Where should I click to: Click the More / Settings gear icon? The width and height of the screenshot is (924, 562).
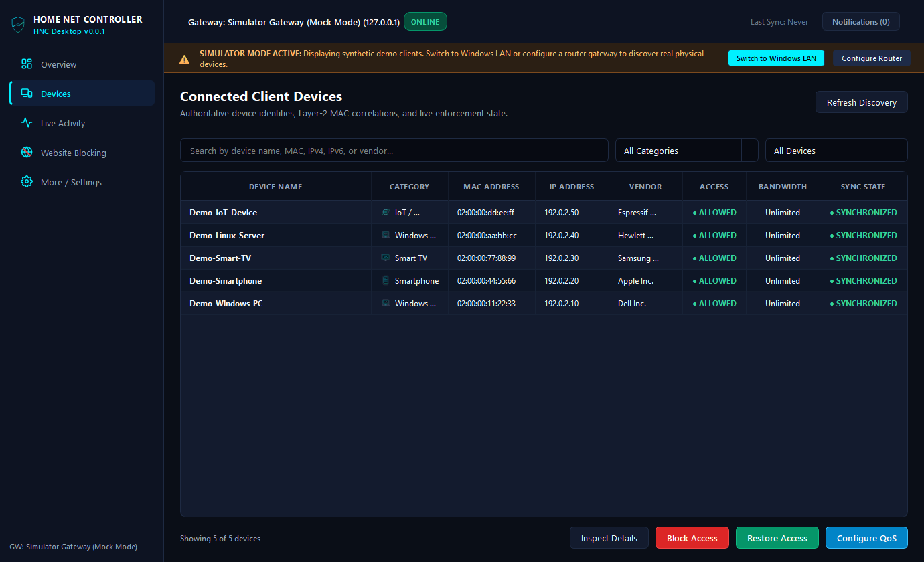click(x=27, y=182)
